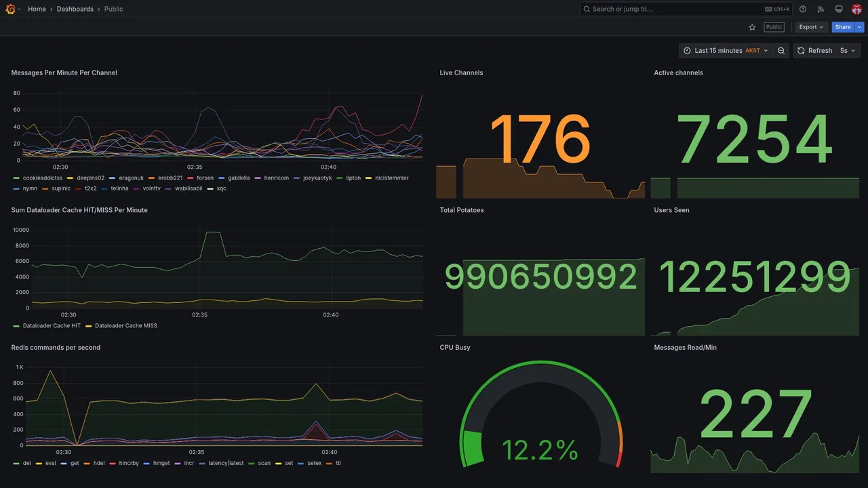Toggle deepins02 series in legend
The height and width of the screenshot is (488, 868).
(x=91, y=178)
